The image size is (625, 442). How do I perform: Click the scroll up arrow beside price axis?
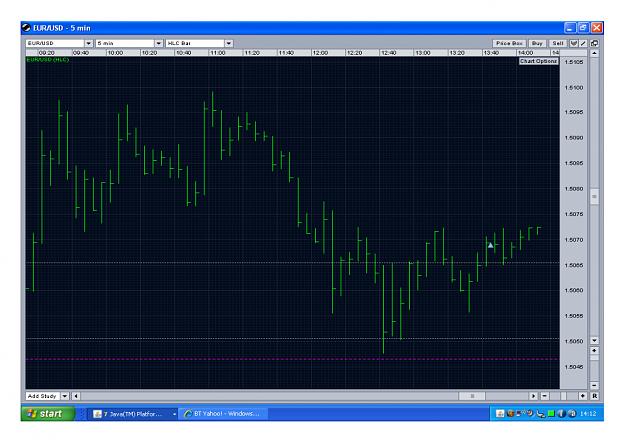click(594, 53)
